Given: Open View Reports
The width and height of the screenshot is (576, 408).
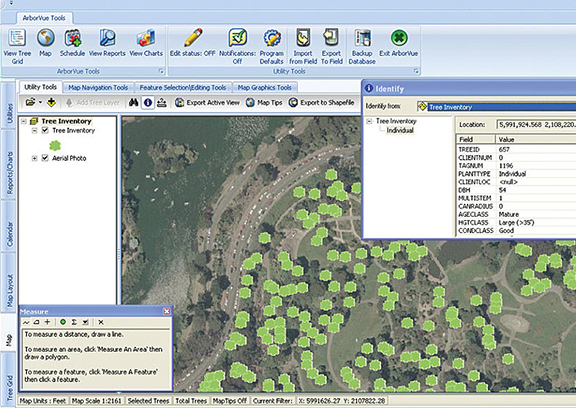Looking at the screenshot, I should coord(107,43).
